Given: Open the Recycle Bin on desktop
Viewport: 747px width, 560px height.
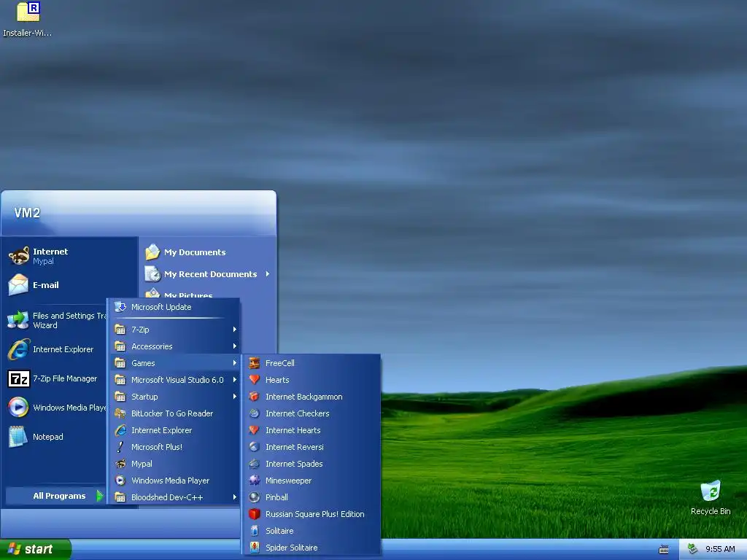Looking at the screenshot, I should coord(711,497).
